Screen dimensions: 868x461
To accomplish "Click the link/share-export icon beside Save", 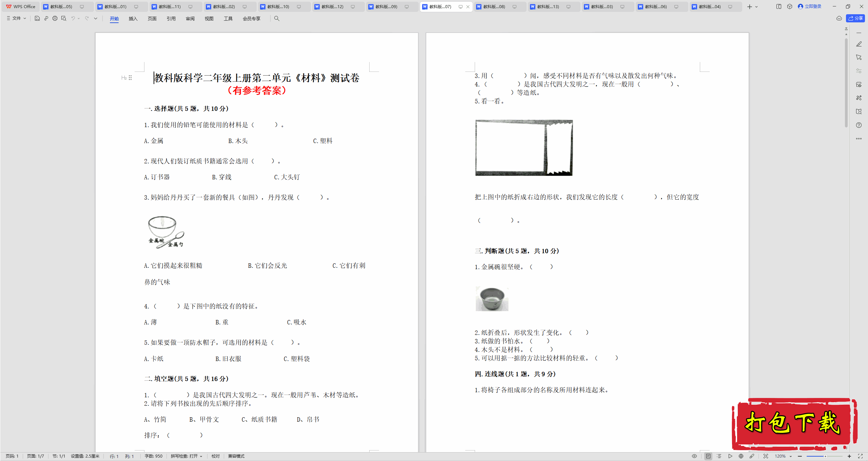I will (x=46, y=19).
